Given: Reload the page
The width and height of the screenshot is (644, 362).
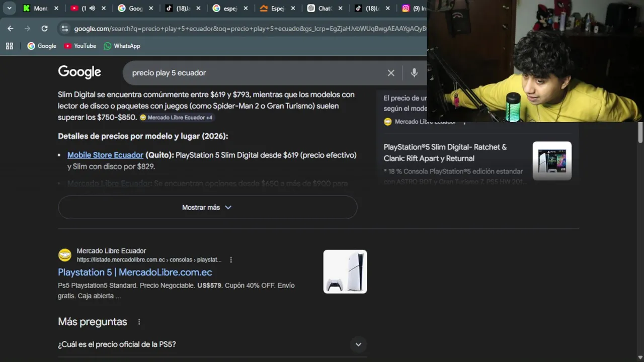Looking at the screenshot, I should [44, 29].
